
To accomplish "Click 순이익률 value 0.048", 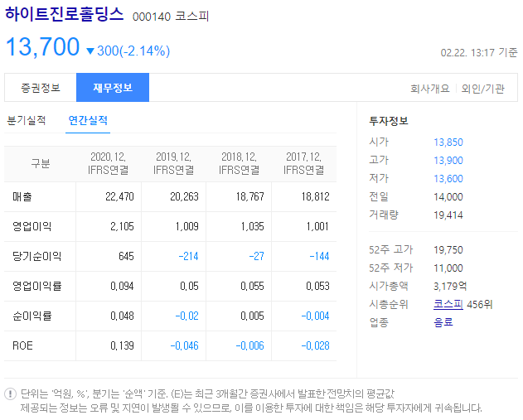I will coord(122,316).
